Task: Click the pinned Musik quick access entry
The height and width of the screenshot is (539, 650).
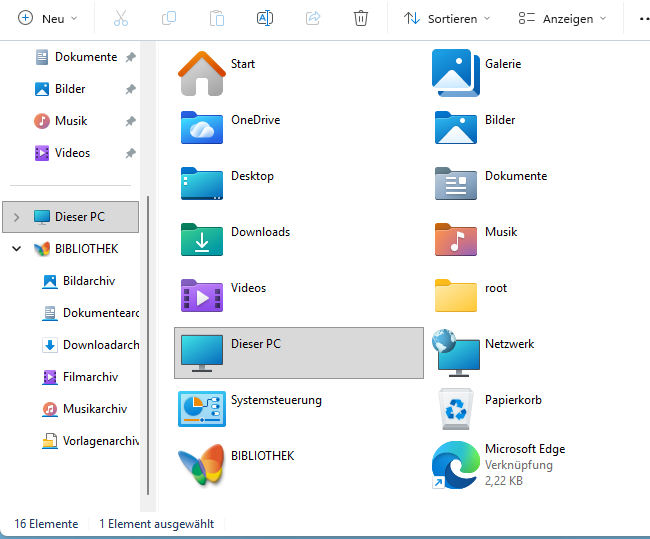Action: coord(71,121)
